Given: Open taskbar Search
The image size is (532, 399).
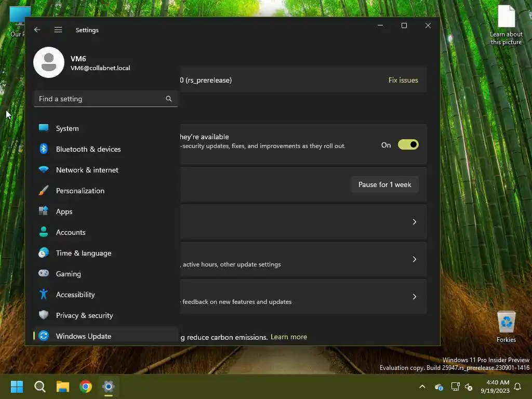Looking at the screenshot, I should (x=39, y=387).
